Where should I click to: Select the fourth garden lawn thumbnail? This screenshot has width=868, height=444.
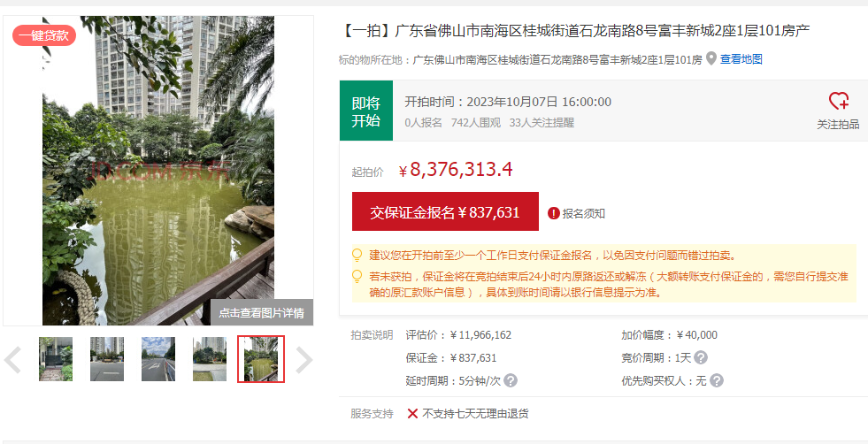(209, 359)
